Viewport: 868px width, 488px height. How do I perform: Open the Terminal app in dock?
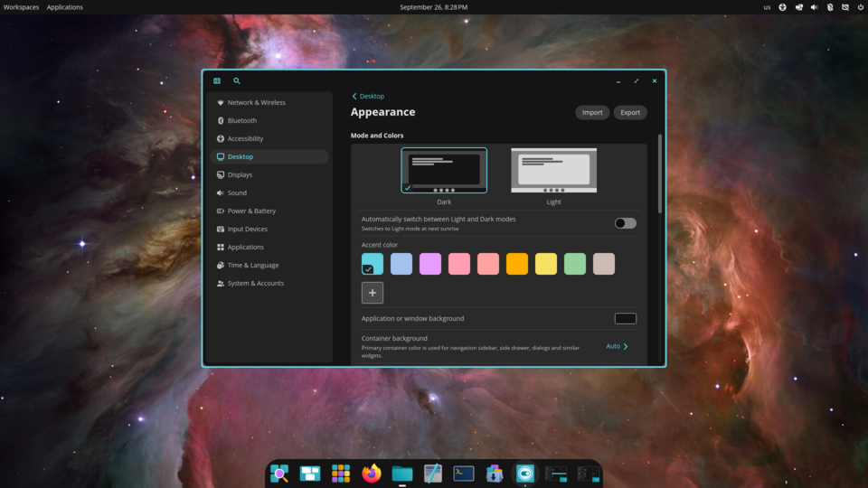coord(464,474)
